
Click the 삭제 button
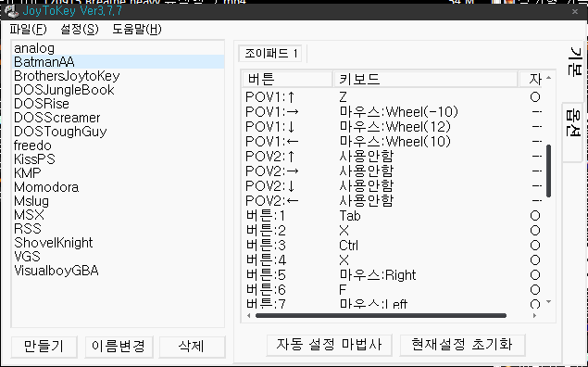point(192,346)
